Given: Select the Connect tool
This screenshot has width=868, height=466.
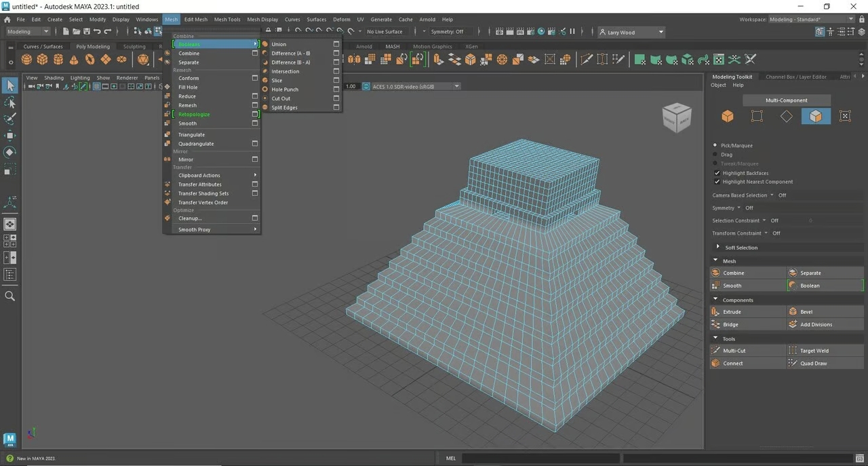Looking at the screenshot, I should (734, 363).
